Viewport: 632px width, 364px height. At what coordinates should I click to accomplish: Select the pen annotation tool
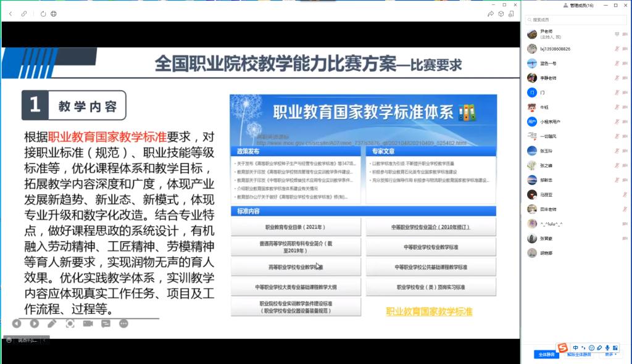(x=52, y=323)
